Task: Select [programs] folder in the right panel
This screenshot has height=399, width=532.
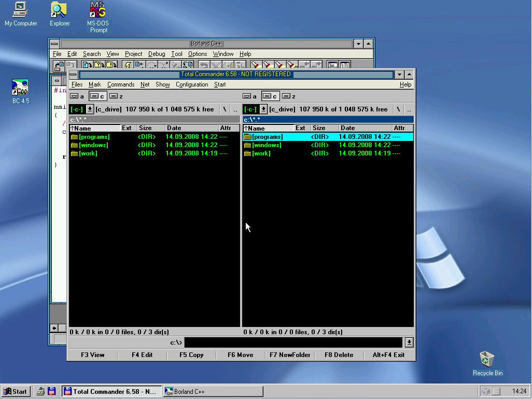Action: coord(328,137)
